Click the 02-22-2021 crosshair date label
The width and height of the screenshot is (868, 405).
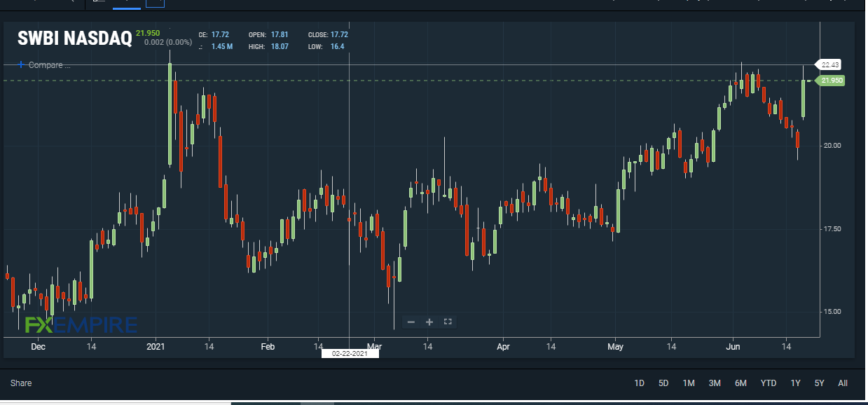pyautogui.click(x=350, y=354)
